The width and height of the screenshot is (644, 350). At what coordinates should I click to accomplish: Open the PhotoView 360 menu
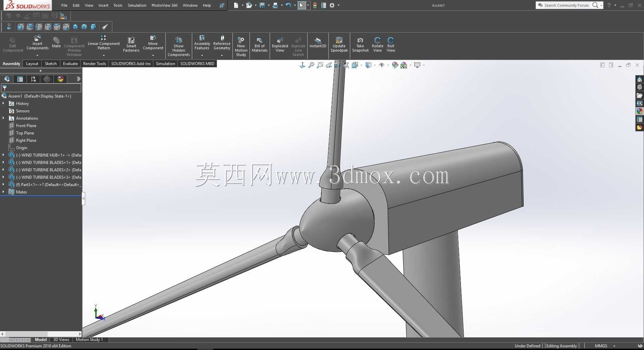(164, 5)
